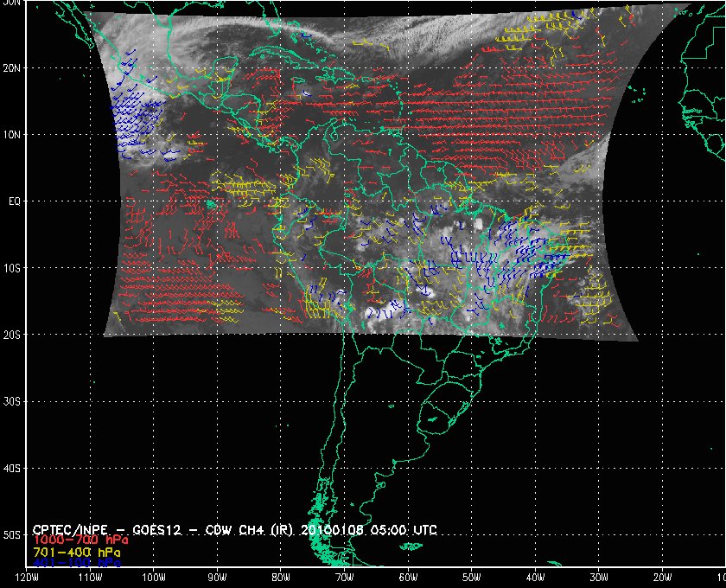Click the 10S latitude label

[11, 268]
